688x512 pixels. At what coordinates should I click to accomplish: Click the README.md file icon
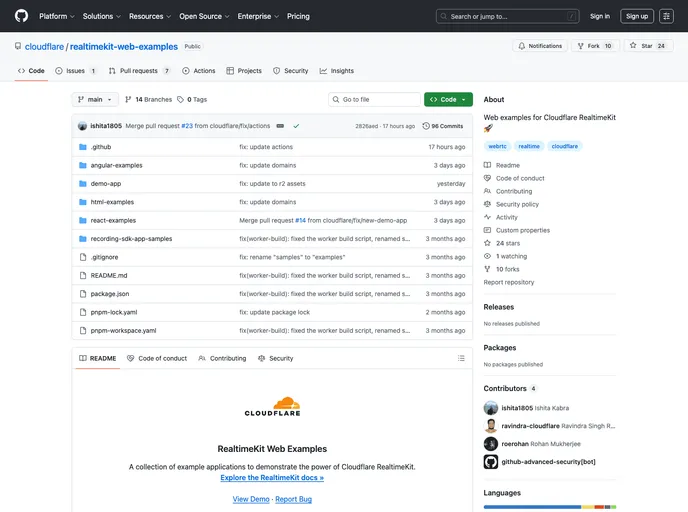pyautogui.click(x=82, y=276)
